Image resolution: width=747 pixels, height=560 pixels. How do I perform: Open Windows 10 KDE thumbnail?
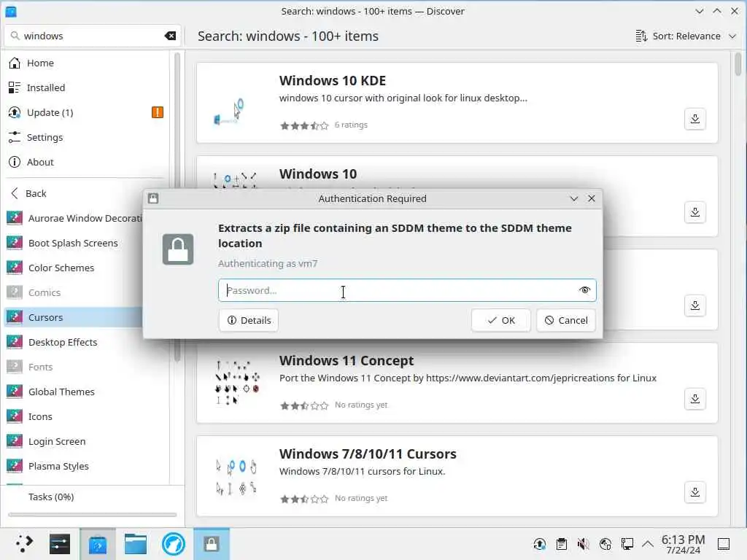click(x=230, y=112)
